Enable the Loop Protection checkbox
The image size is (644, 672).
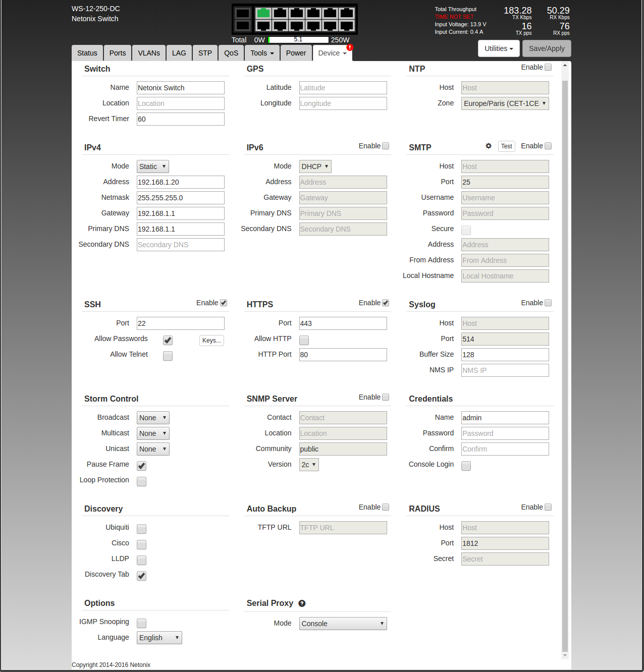[142, 482]
